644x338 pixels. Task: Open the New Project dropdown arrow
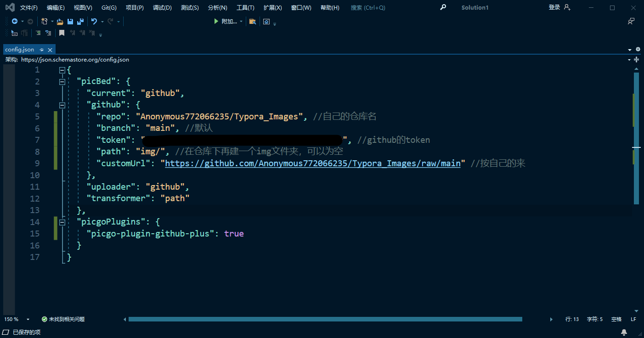click(x=52, y=22)
